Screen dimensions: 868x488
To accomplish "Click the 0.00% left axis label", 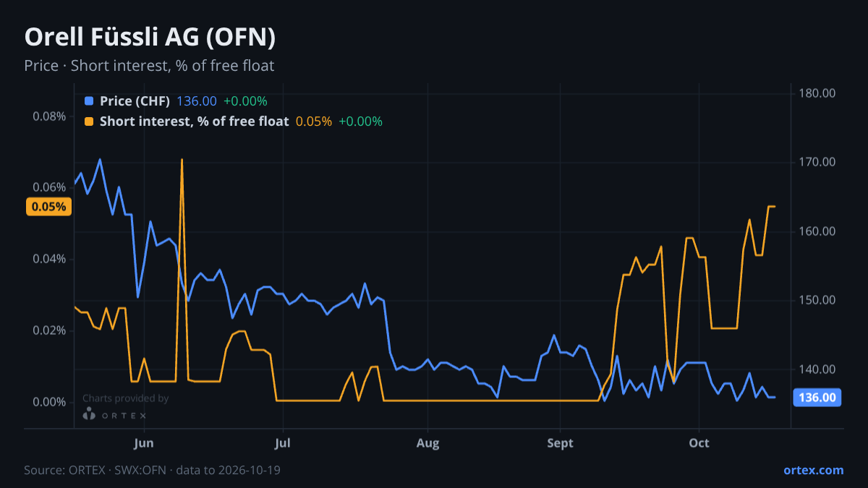I will click(50, 402).
